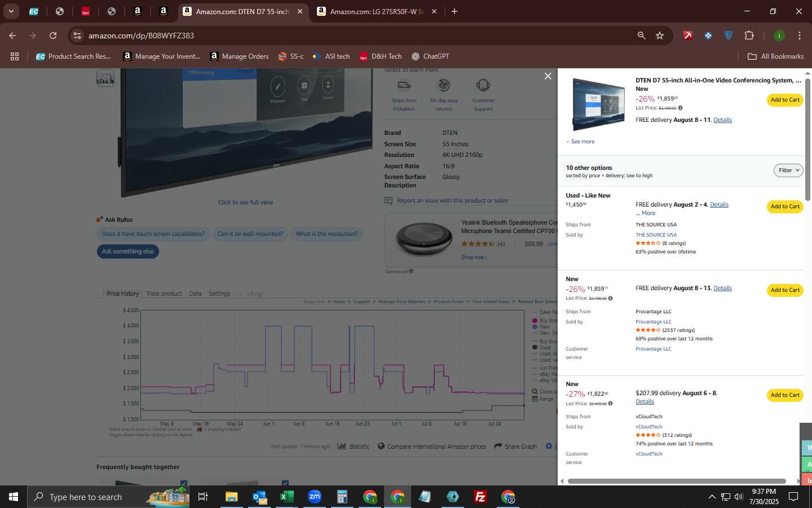This screenshot has height=508, width=812.
Task: Open Calculator from the taskbar
Action: [342, 497]
